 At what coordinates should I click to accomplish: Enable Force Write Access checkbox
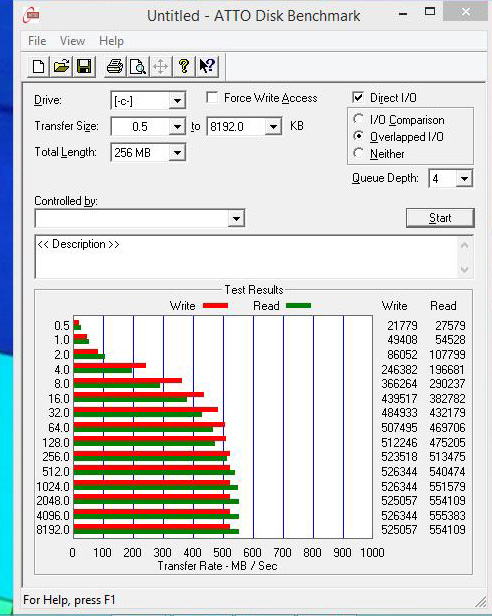point(212,97)
